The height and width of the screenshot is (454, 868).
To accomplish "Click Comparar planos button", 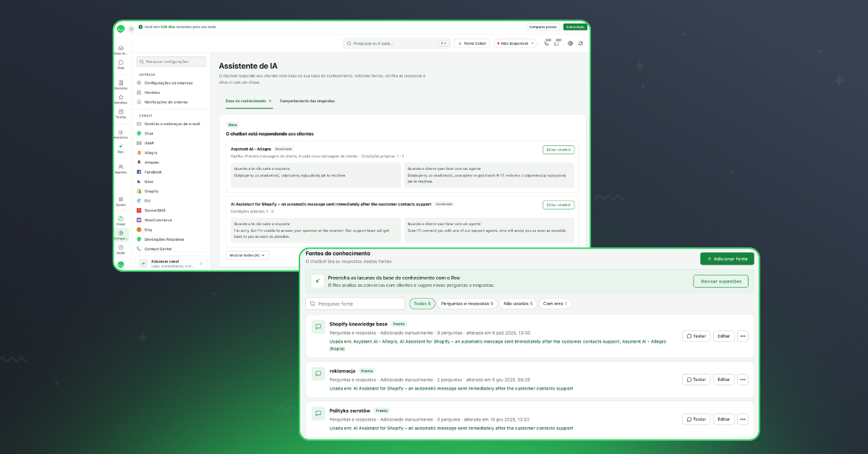I will click(x=542, y=27).
